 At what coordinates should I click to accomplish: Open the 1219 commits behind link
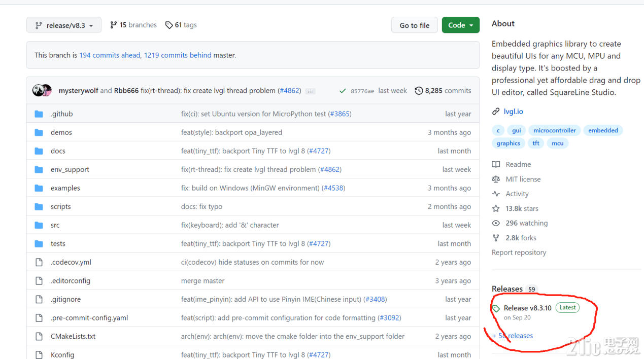[x=178, y=55]
